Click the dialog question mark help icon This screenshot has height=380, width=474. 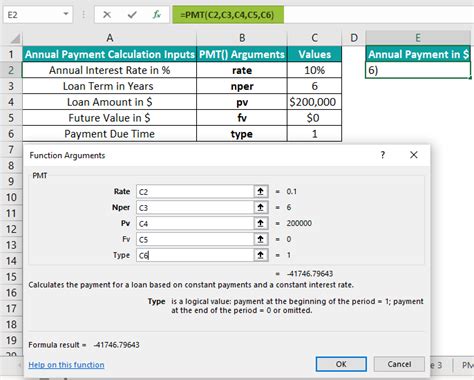(x=383, y=155)
